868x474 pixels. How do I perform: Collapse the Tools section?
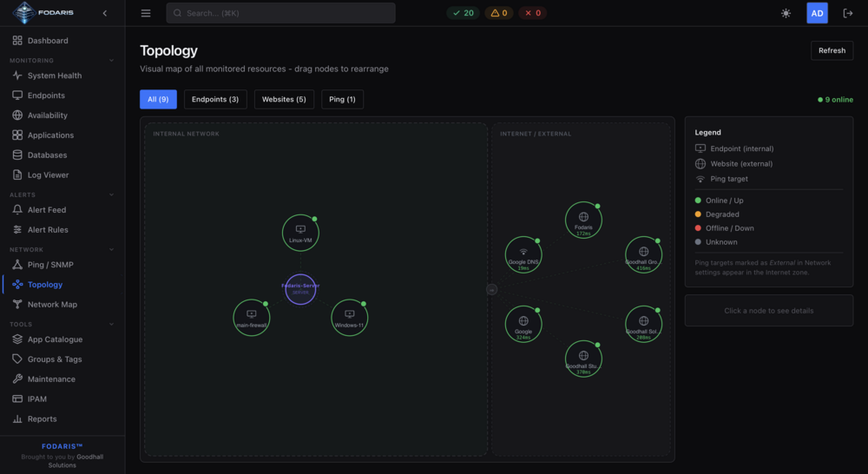coord(111,325)
